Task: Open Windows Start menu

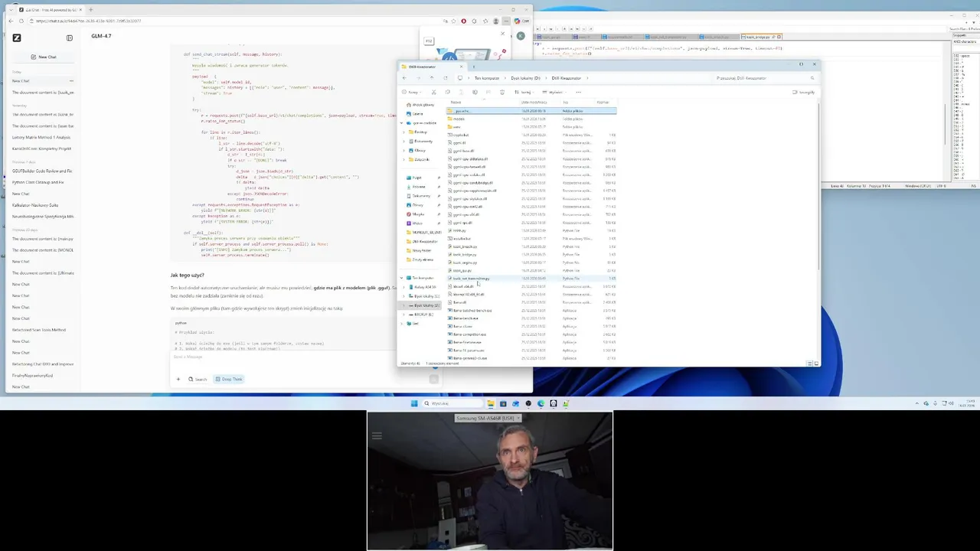Action: (x=414, y=403)
